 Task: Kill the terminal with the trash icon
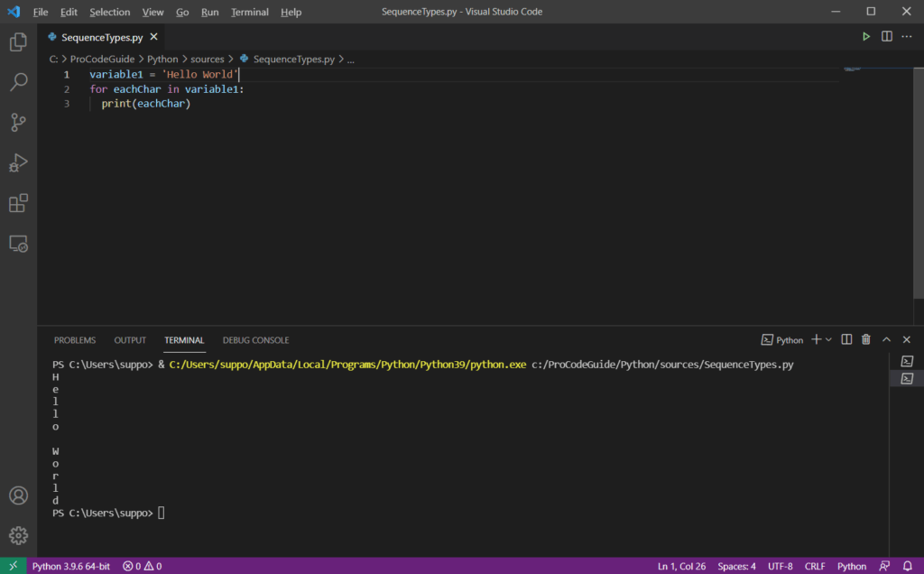coord(864,339)
